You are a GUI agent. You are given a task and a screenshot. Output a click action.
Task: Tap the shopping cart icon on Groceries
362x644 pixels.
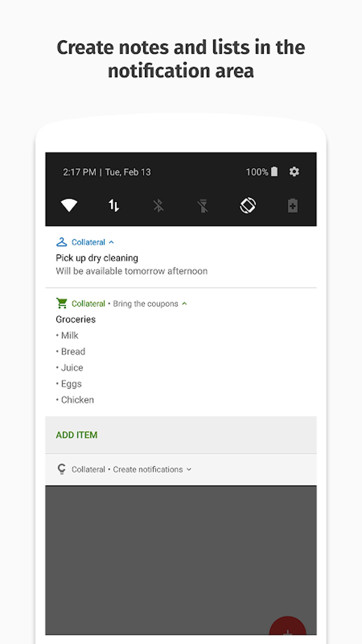coord(62,303)
